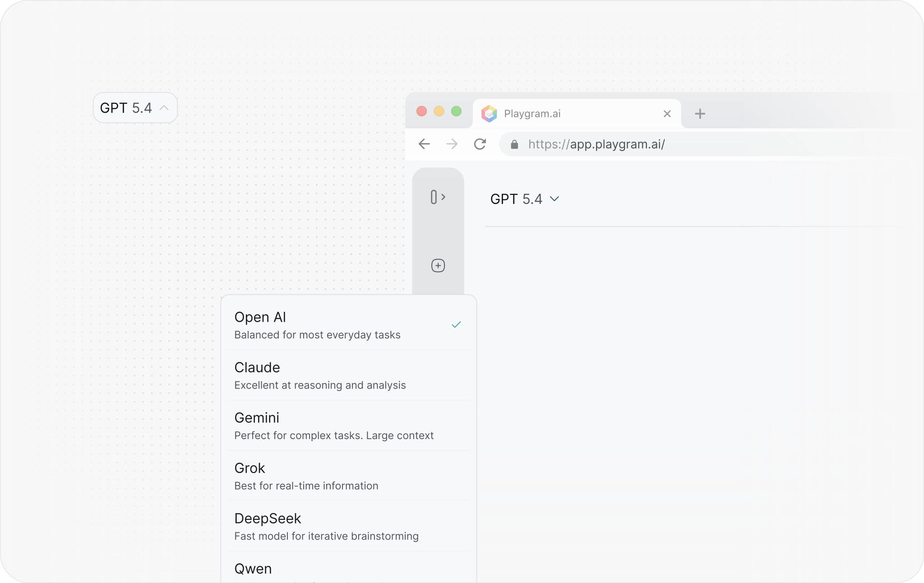
Task: Click the padlock icon in the address bar
Action: pyautogui.click(x=514, y=144)
